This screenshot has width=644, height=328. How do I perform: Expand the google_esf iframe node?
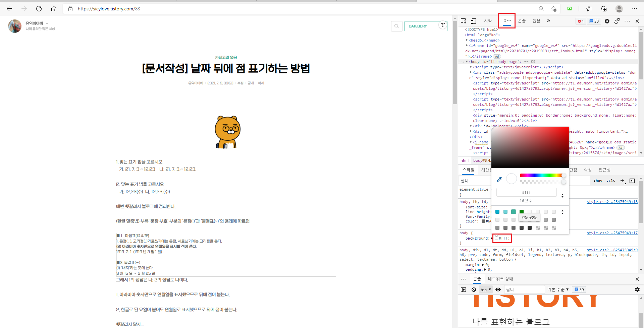pos(467,46)
